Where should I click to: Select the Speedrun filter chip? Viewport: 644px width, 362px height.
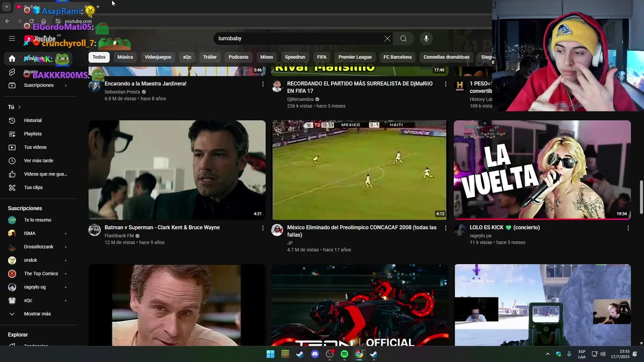(295, 57)
